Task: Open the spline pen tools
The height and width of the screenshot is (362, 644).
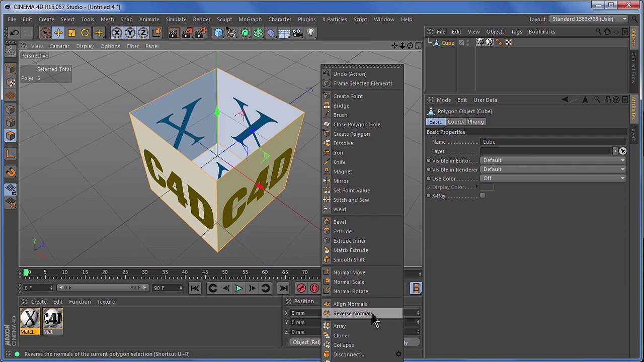Action: 231,33
